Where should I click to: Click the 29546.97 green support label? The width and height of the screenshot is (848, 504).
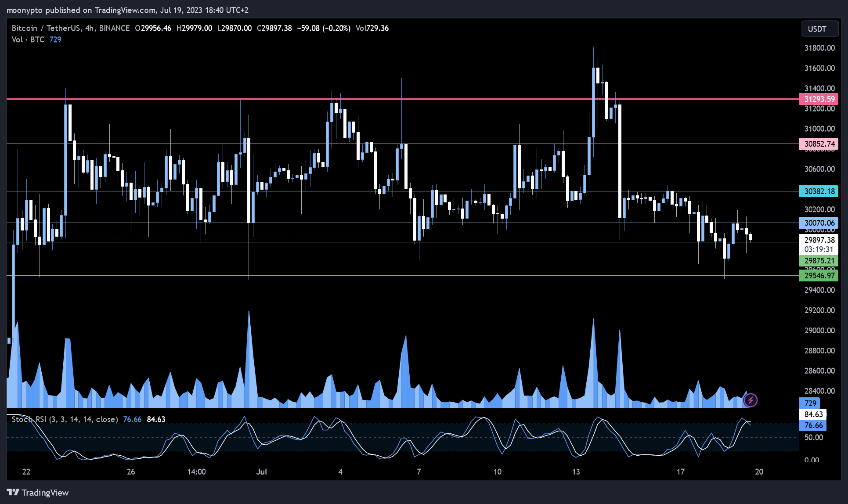click(819, 275)
